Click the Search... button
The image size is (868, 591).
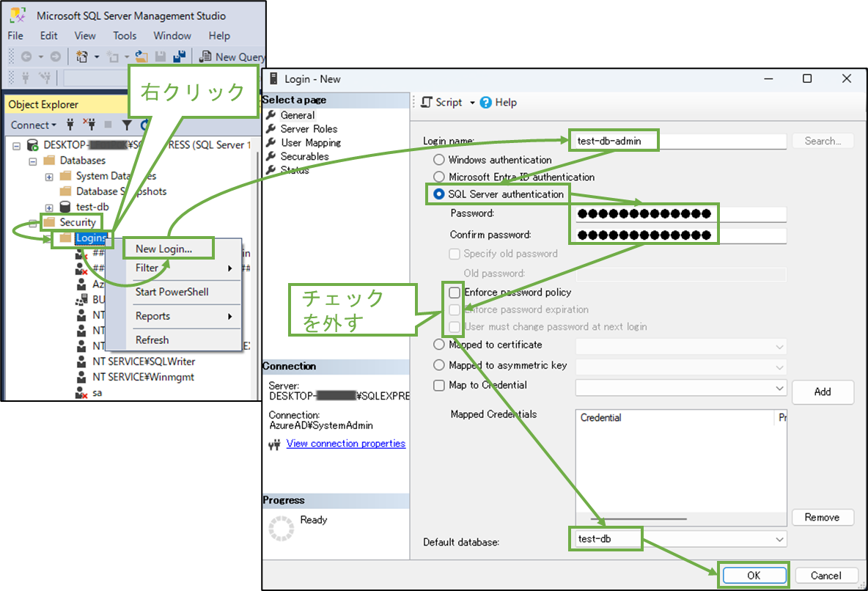pyautogui.click(x=823, y=141)
